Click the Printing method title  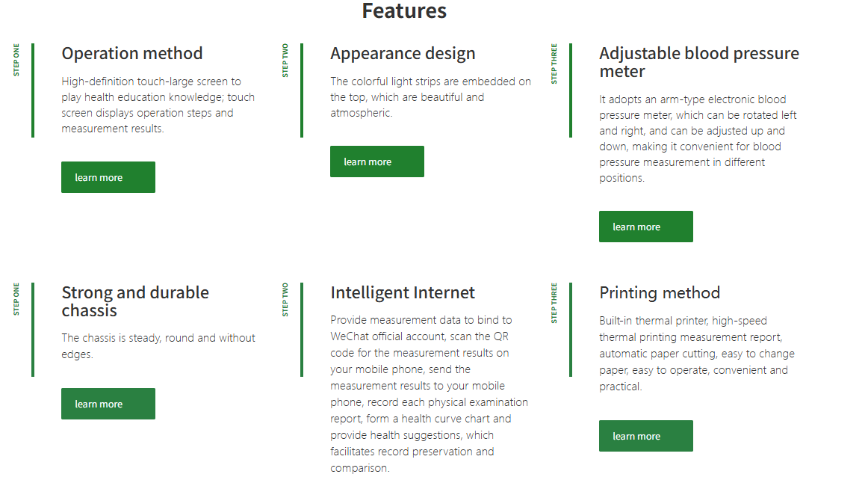(660, 293)
